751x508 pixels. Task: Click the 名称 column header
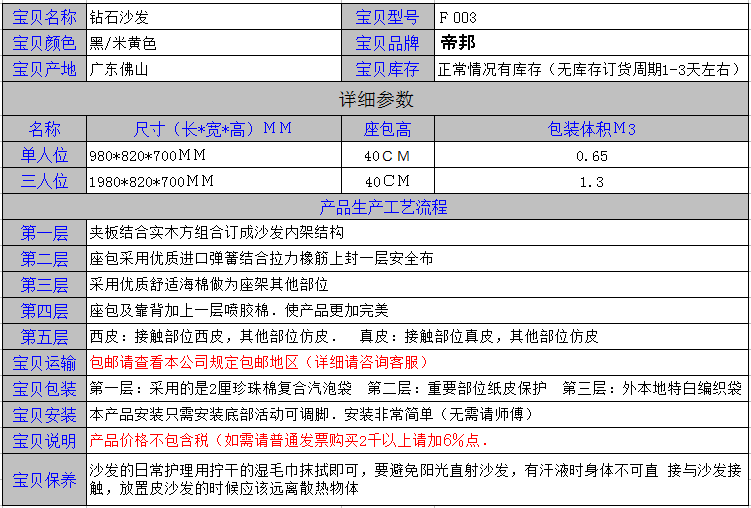[45, 129]
